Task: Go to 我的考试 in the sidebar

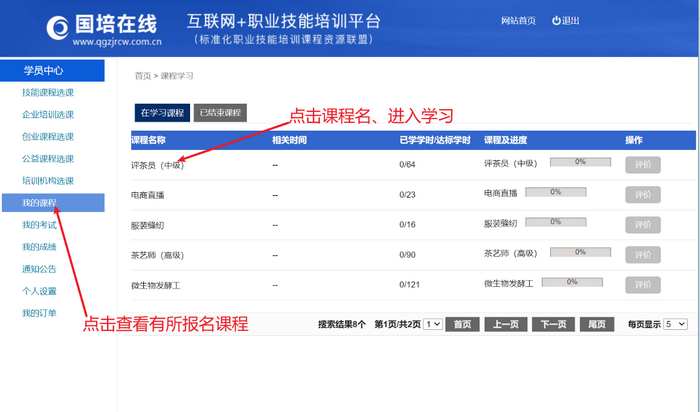Action: (x=39, y=225)
